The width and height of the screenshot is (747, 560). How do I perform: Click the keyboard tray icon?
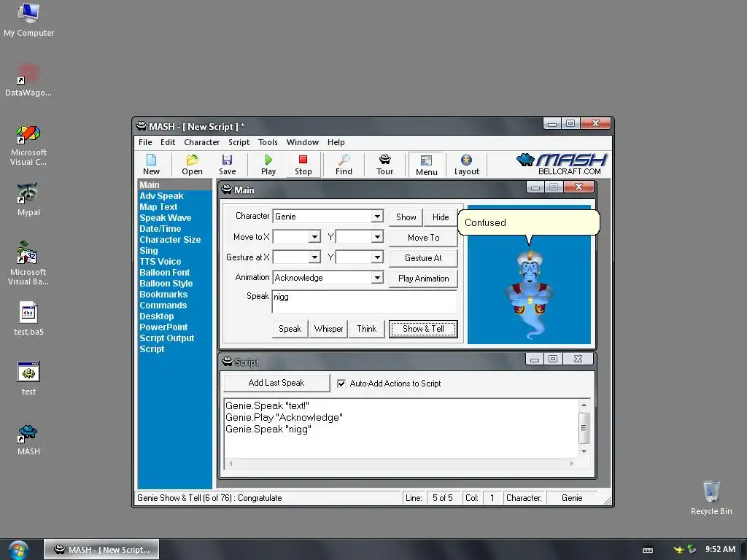648,550
